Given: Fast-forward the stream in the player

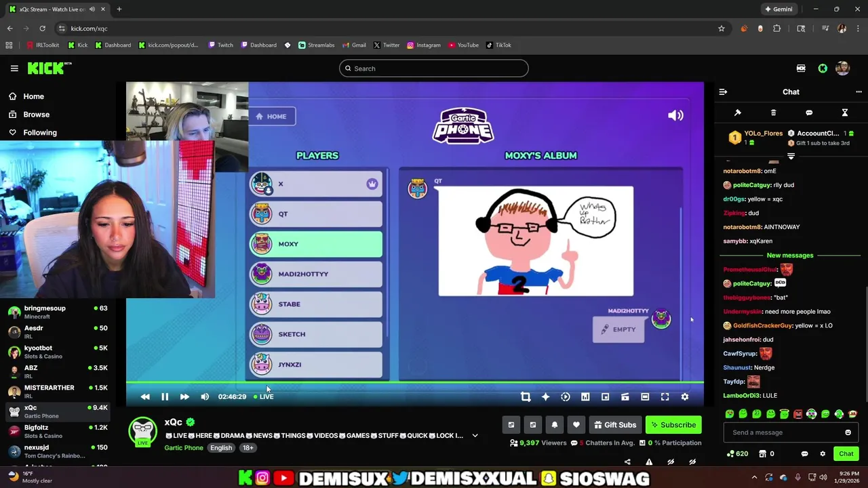Looking at the screenshot, I should click(x=184, y=396).
